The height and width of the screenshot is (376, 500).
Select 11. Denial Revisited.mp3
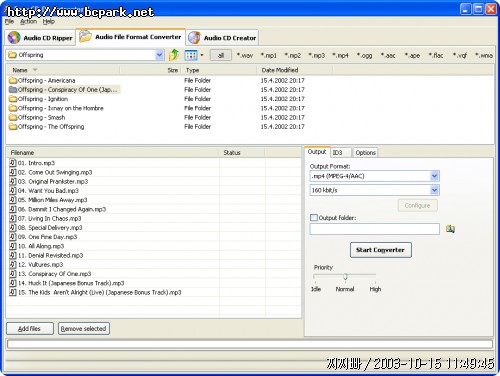point(50,255)
